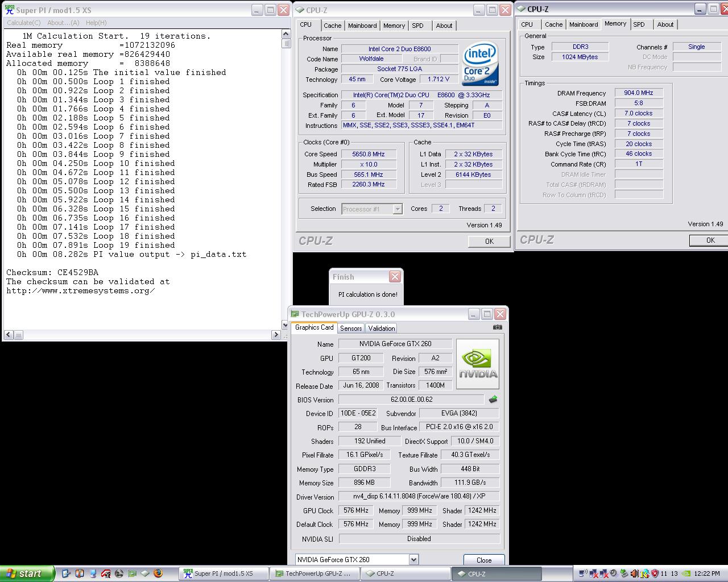The image size is (728, 582).
Task: Click the GPU-Z title bar icon
Action: coord(295,314)
